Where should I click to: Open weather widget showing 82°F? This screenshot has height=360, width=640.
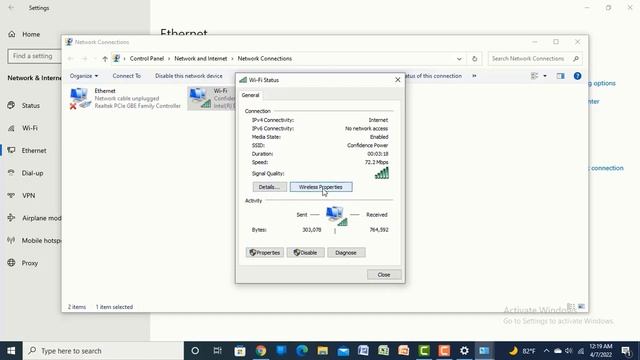tap(522, 351)
